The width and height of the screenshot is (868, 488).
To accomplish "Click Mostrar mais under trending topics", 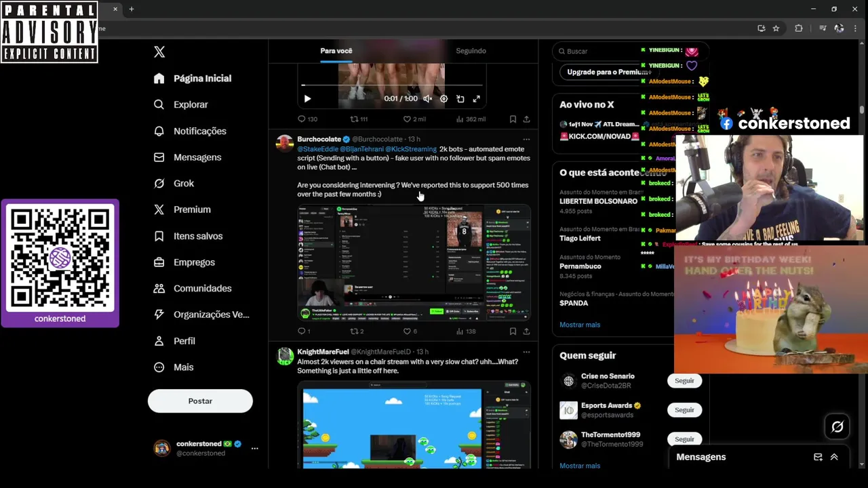I will 580,325.
